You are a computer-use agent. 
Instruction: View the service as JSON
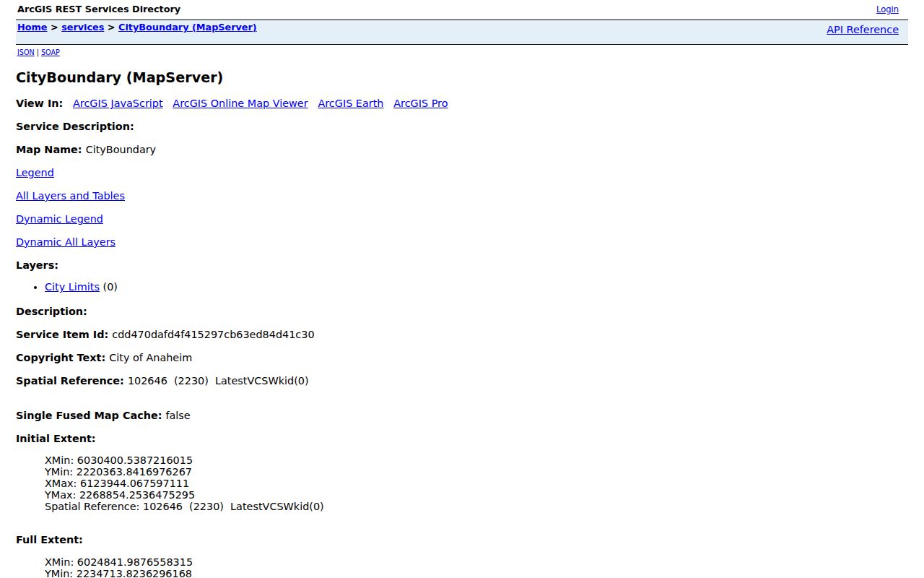pyautogui.click(x=25, y=52)
